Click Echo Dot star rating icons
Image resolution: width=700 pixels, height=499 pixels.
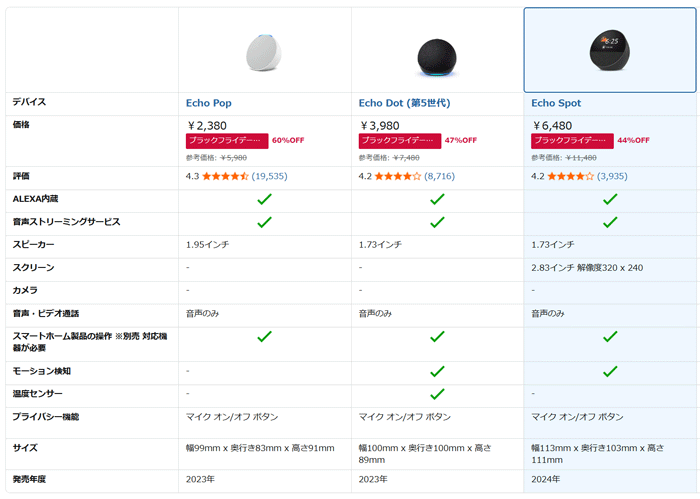(398, 176)
